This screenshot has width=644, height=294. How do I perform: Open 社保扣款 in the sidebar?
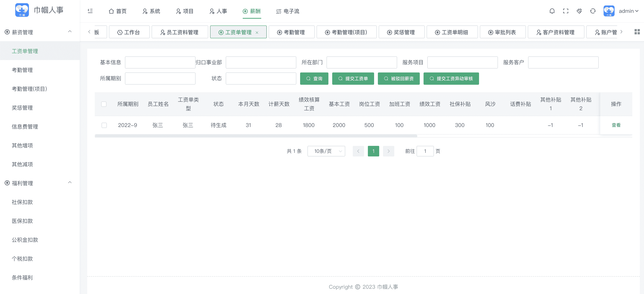pyautogui.click(x=40, y=202)
